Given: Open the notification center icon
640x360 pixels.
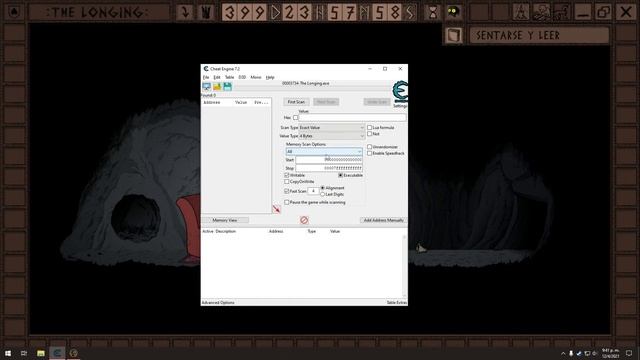Looking at the screenshot, I should (629, 353).
